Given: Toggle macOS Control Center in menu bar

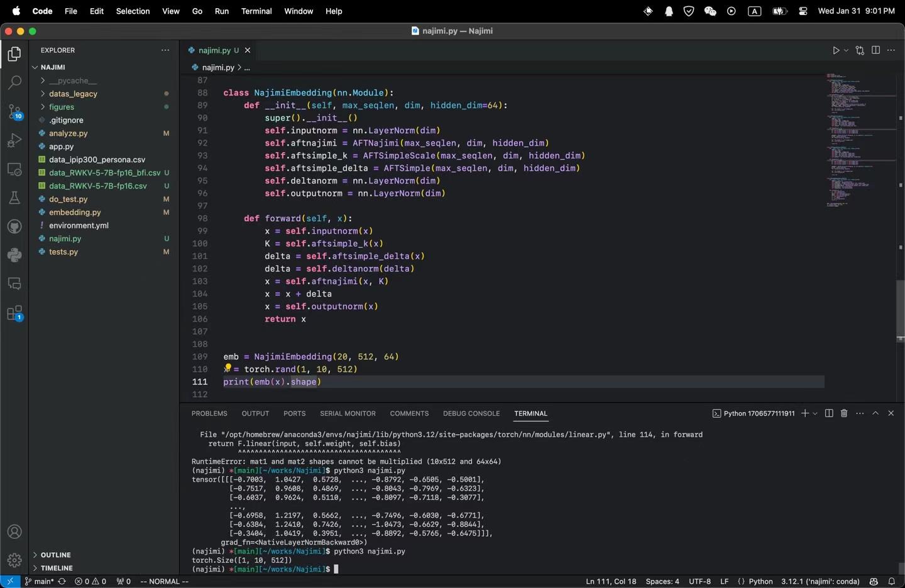Looking at the screenshot, I should point(803,11).
